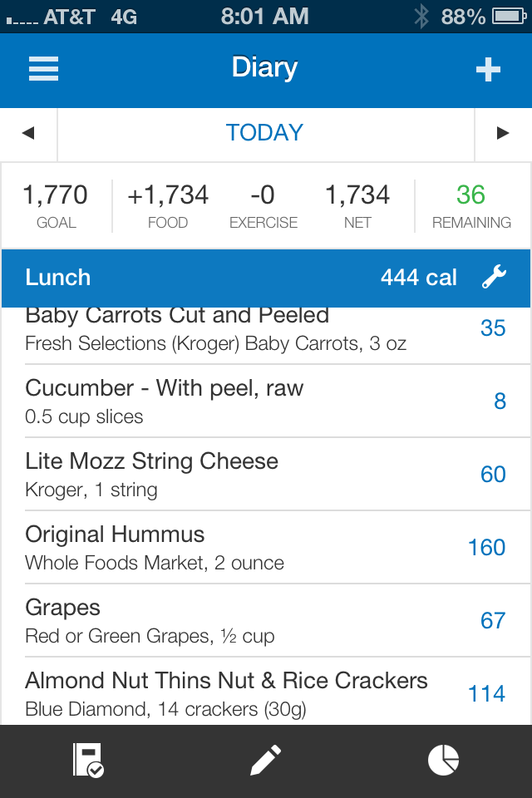
Task: Tap the 1,770 Goal value
Action: (x=56, y=195)
